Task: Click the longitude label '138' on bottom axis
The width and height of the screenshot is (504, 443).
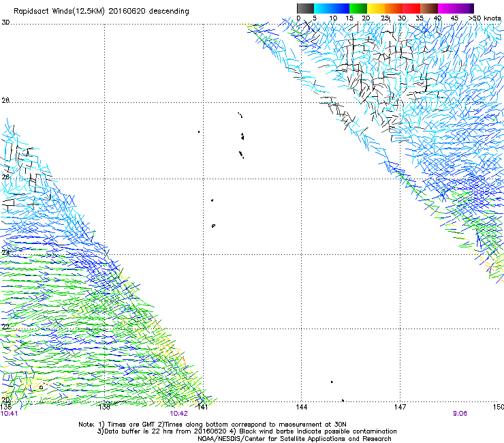Action: click(104, 407)
